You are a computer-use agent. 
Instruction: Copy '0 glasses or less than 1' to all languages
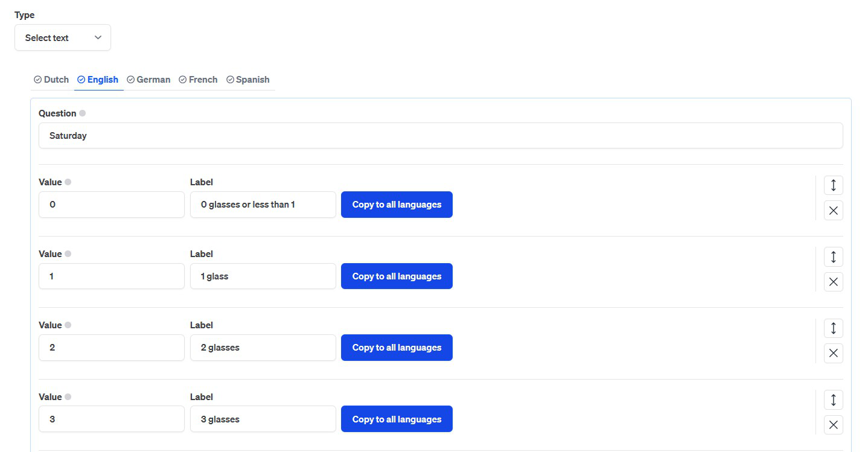pyautogui.click(x=397, y=205)
